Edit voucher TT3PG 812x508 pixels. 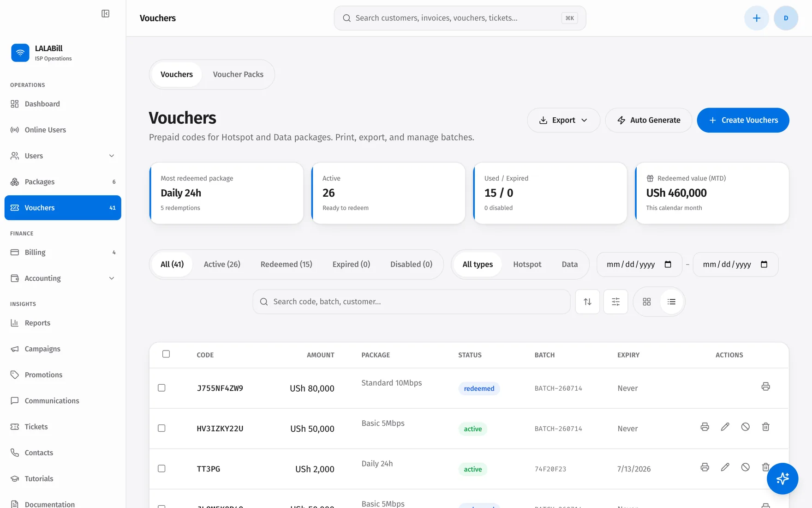[725, 467]
